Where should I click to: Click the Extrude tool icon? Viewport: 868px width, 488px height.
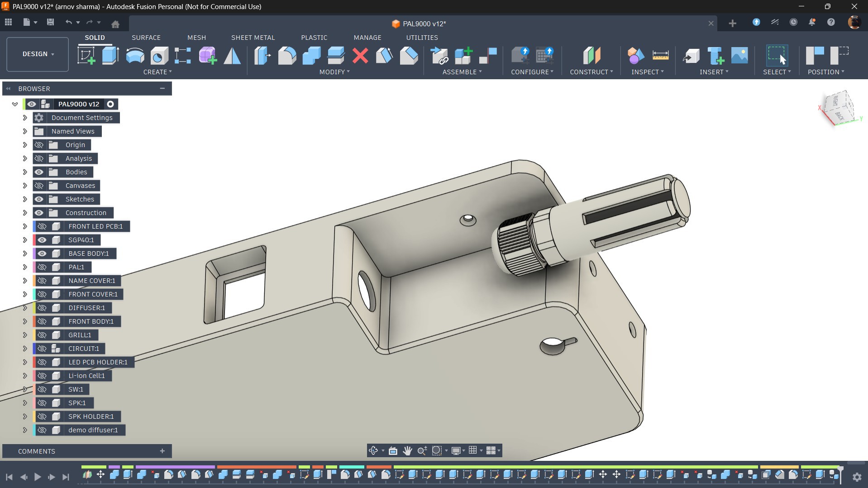[x=110, y=56]
